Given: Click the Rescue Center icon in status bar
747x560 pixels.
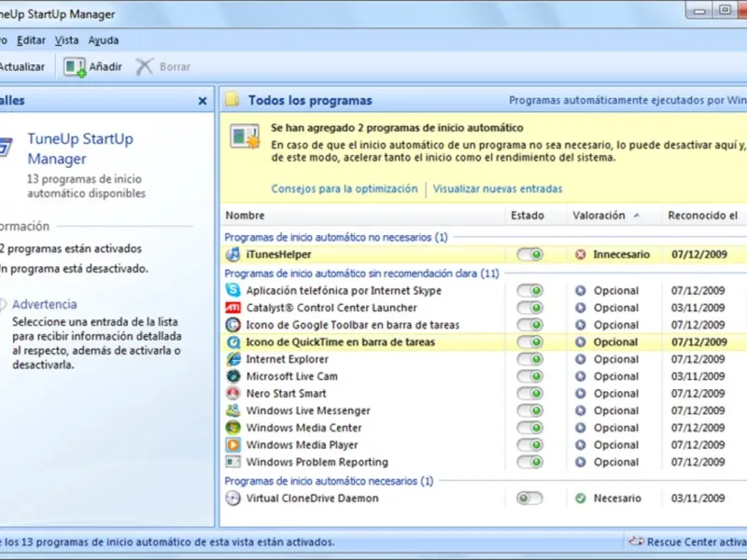Looking at the screenshot, I should [636, 541].
